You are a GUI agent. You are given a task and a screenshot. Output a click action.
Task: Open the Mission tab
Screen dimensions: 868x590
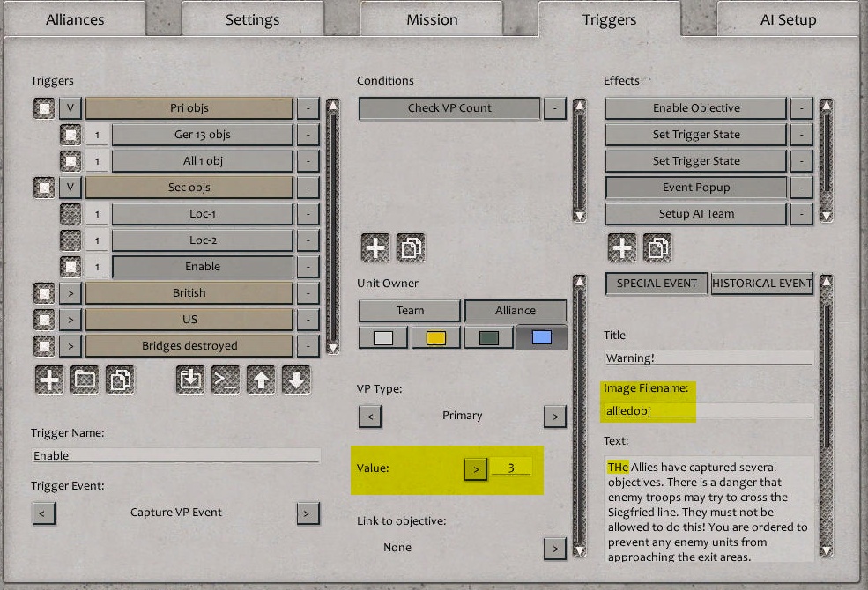432,20
